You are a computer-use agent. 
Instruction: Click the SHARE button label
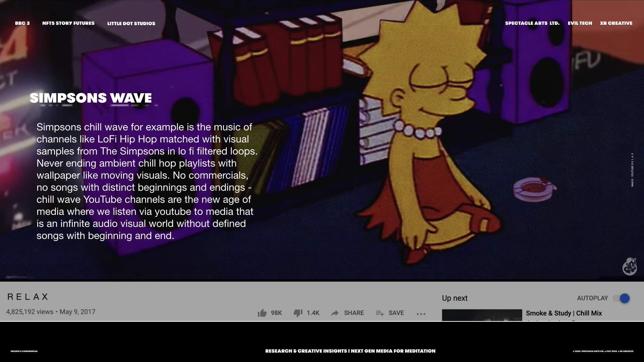coord(354,313)
